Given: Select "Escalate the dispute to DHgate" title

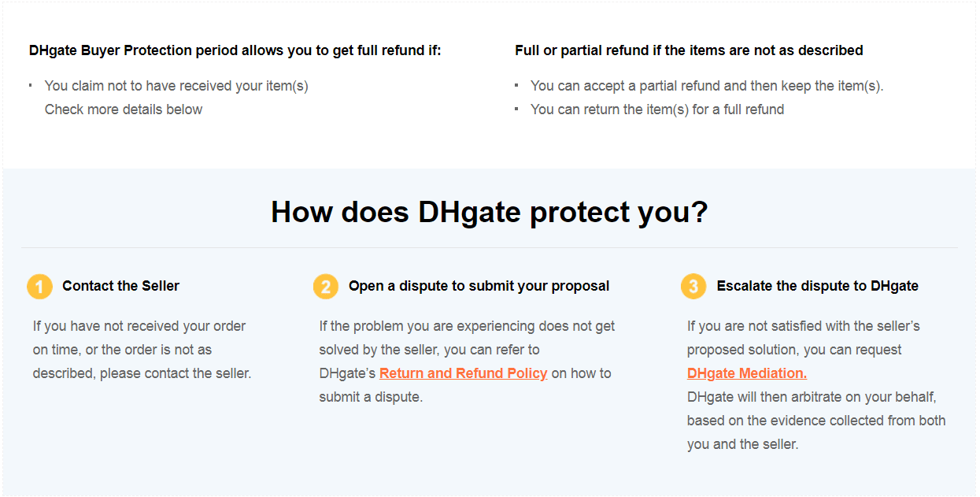Looking at the screenshot, I should coord(817,286).
